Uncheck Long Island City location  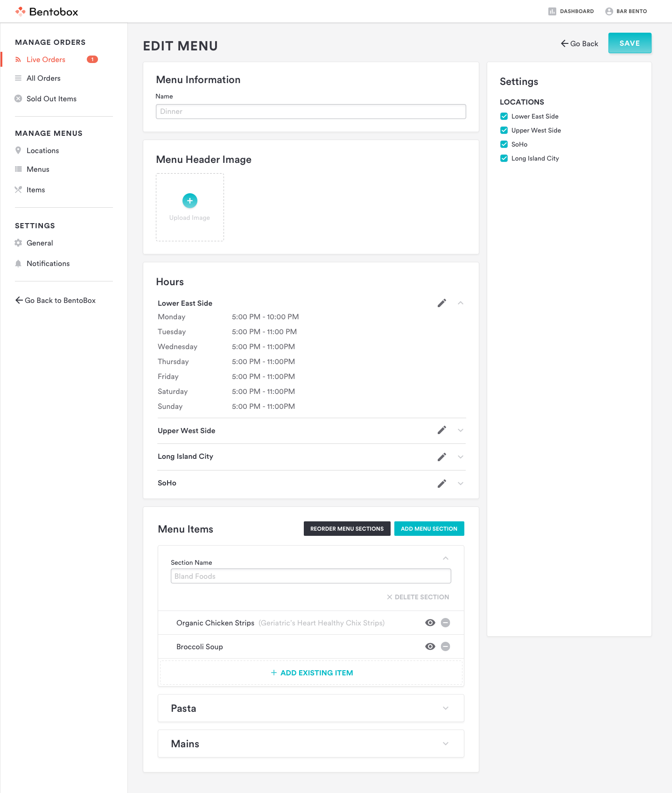pyautogui.click(x=504, y=158)
